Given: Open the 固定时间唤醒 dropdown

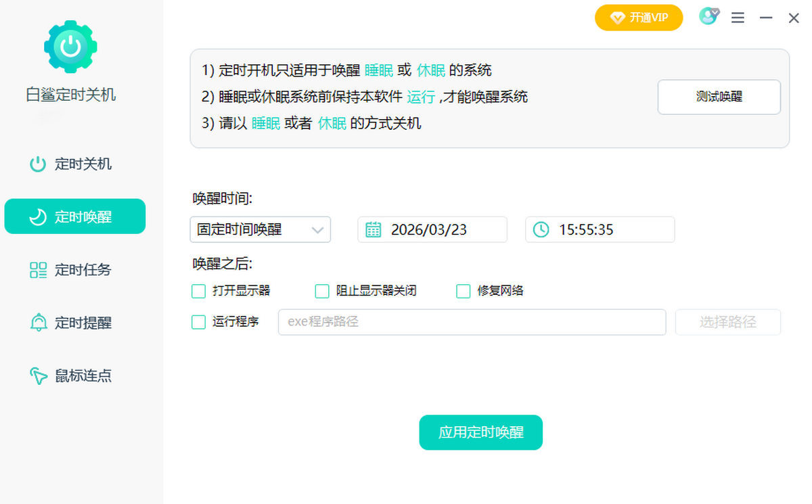Looking at the screenshot, I should pyautogui.click(x=261, y=229).
